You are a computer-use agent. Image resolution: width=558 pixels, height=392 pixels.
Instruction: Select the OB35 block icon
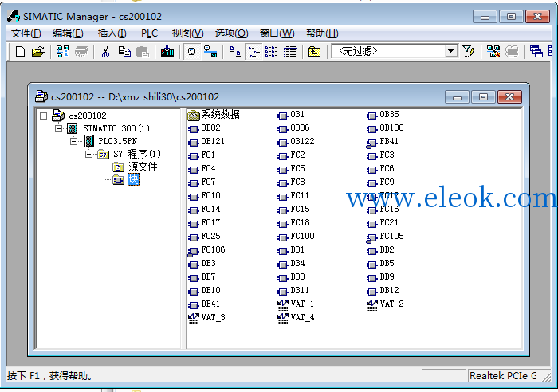pos(372,116)
